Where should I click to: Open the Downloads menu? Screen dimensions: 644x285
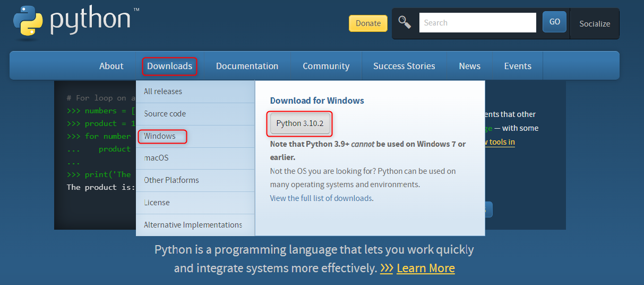(x=170, y=66)
